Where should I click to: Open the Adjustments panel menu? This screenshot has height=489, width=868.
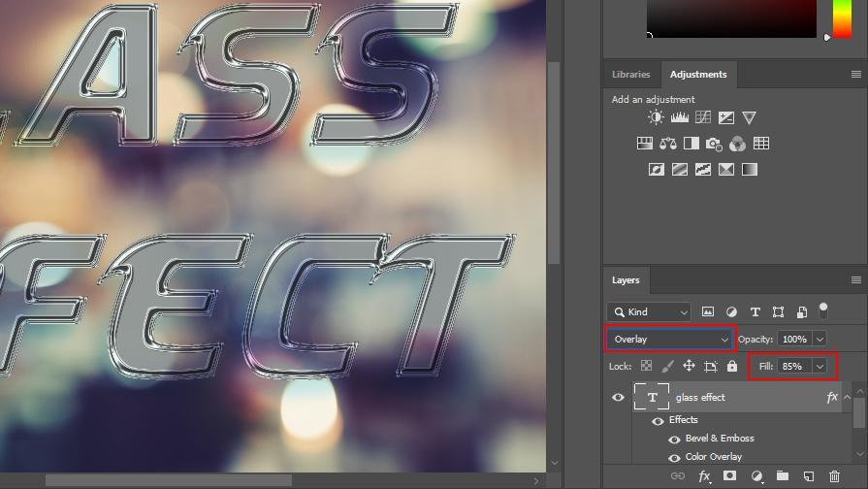pyautogui.click(x=855, y=74)
